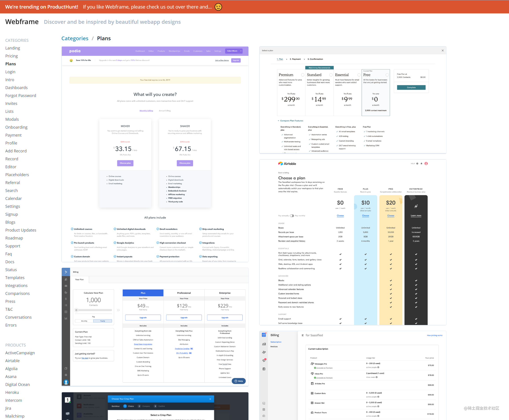
Task: Click the info icon next to 'inbox seats'
Action: click(377, 377)
